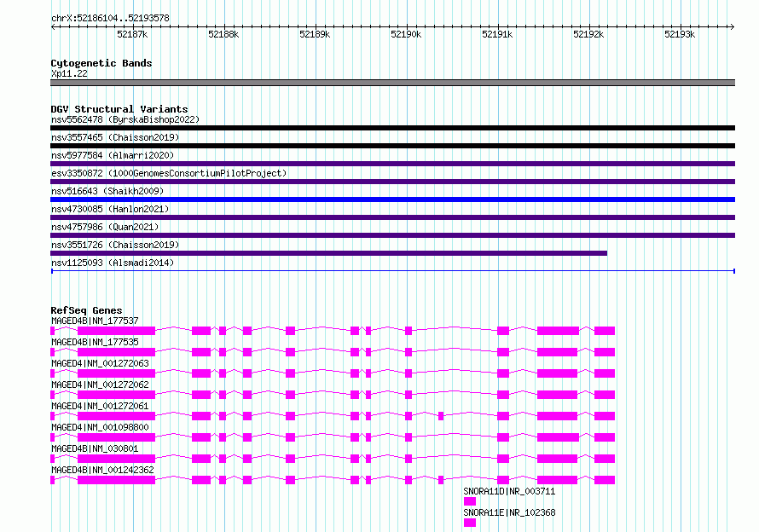Click the MAGED4|NM_001272061 transcript label
759x532 pixels.
(100, 406)
